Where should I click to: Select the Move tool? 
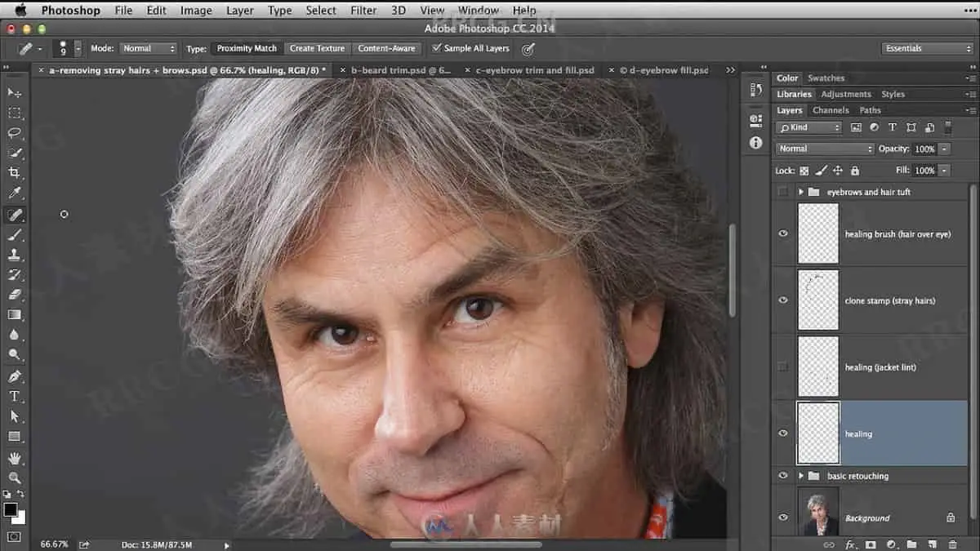pyautogui.click(x=14, y=92)
